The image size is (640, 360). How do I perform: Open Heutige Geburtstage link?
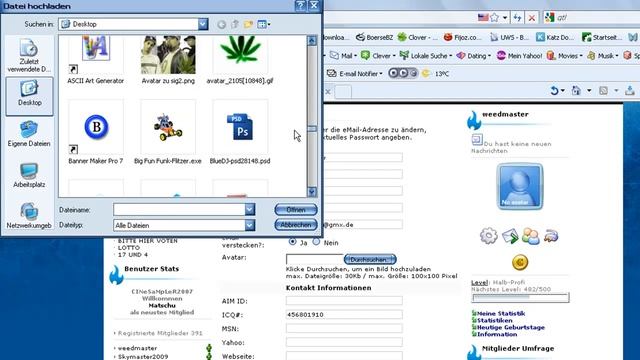point(511,327)
